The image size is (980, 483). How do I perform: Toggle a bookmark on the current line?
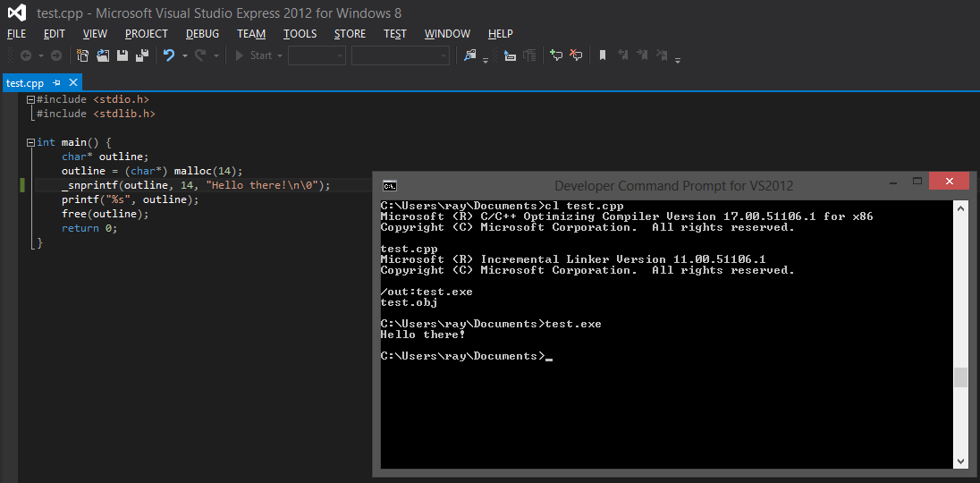coord(603,55)
